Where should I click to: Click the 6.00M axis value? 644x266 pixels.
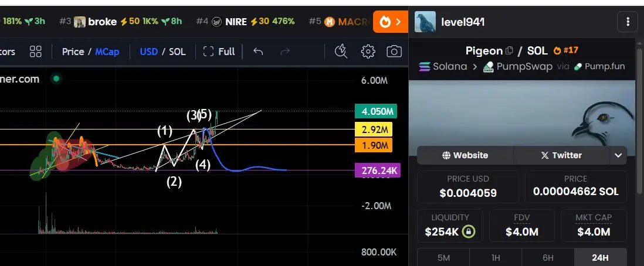pos(374,80)
